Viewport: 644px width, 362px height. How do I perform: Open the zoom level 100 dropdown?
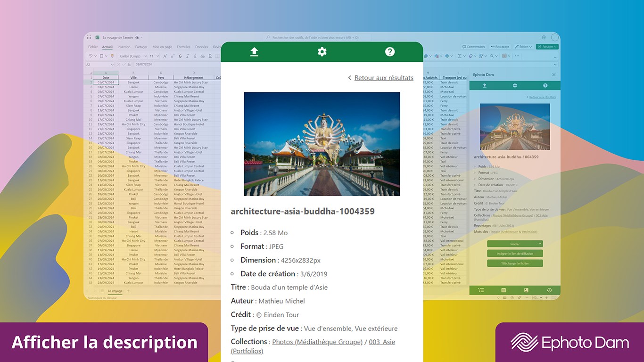(x=541, y=297)
